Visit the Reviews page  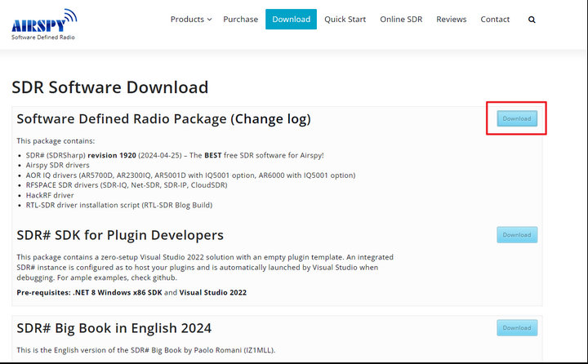451,19
